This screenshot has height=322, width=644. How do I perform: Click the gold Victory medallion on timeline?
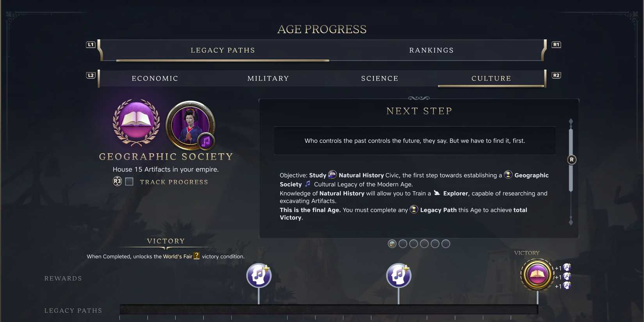[x=537, y=274]
